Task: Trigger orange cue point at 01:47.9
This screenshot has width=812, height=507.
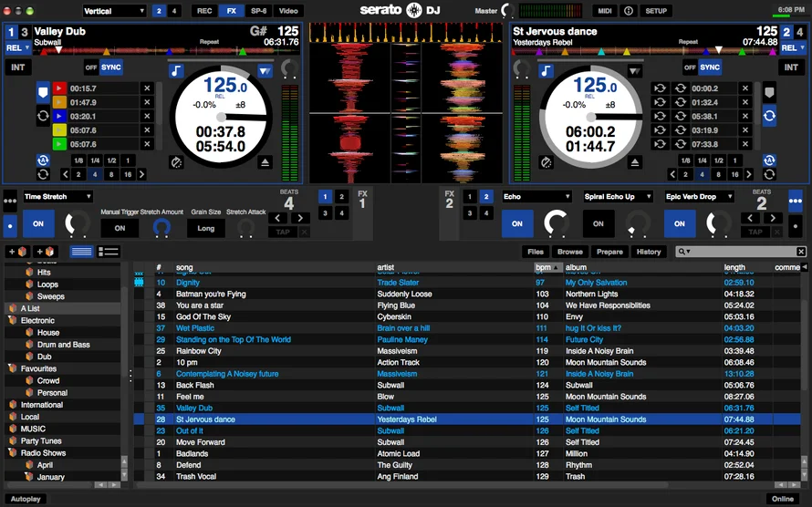Action: pos(59,102)
